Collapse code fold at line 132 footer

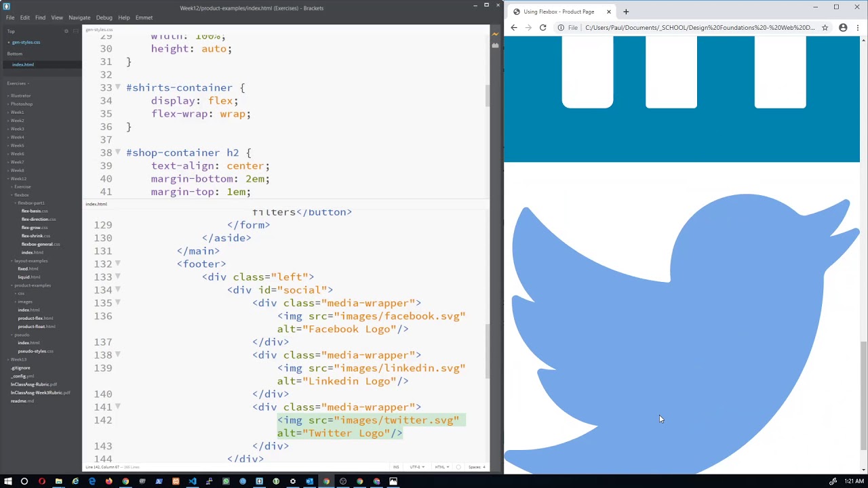click(x=118, y=264)
